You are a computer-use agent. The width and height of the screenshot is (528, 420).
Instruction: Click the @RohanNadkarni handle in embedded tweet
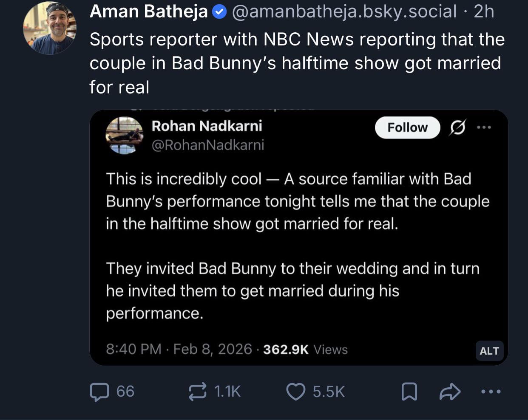click(208, 145)
